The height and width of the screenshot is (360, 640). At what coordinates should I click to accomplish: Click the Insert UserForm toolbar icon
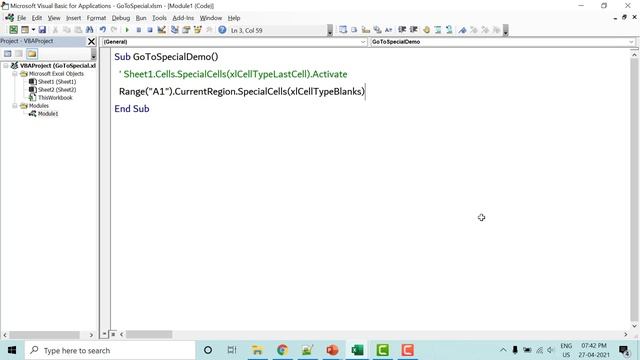click(25, 30)
